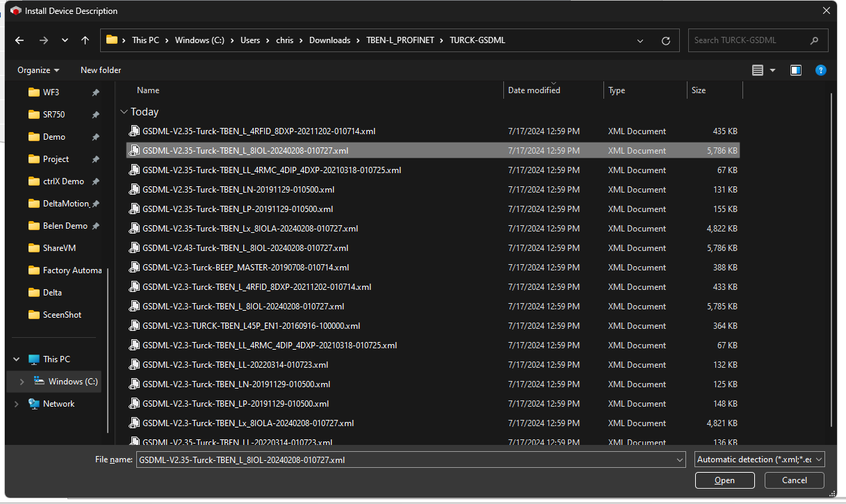Expand the address bar history dropdown

(640, 40)
